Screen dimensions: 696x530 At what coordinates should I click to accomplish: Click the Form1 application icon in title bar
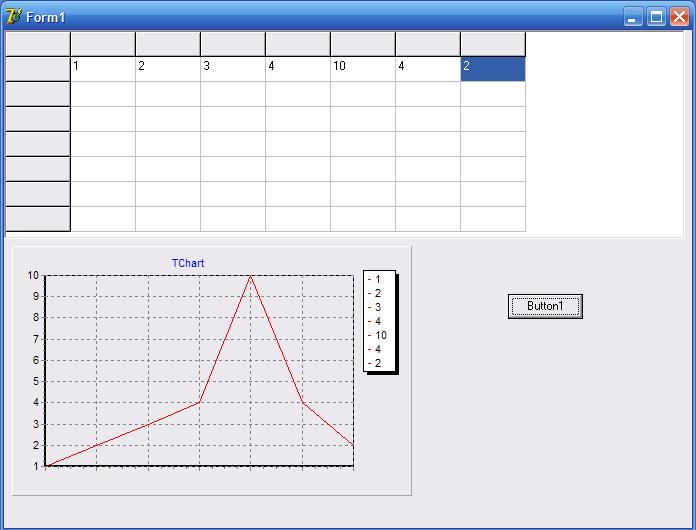[13, 17]
